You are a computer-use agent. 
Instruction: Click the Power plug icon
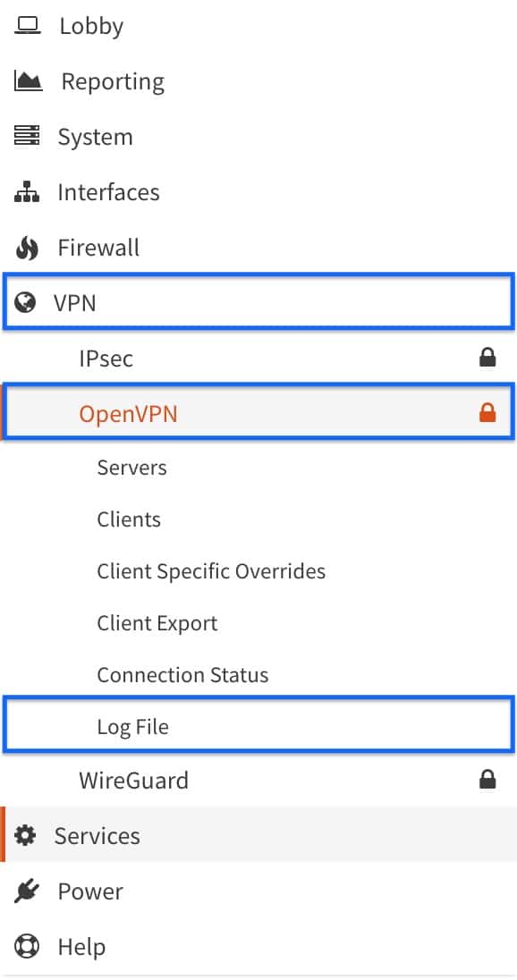[26, 891]
